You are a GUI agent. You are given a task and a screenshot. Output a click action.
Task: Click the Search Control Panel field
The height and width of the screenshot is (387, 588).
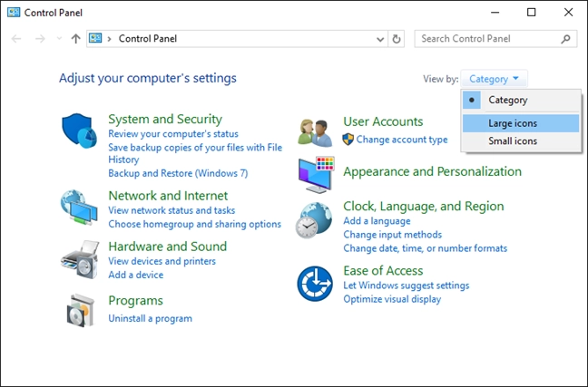[495, 39]
